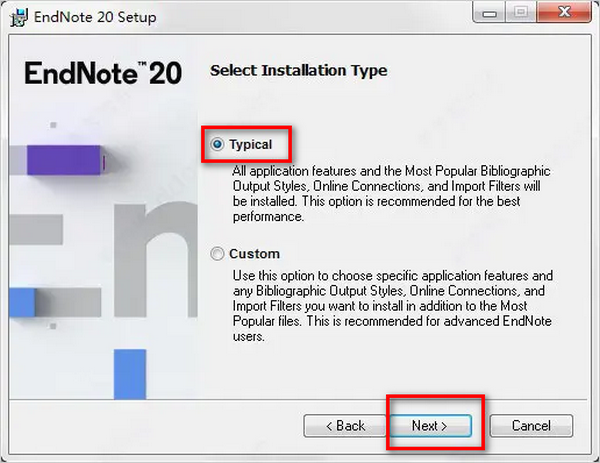600x463 pixels.
Task: Click the blue square on left edge
Action: [22, 302]
